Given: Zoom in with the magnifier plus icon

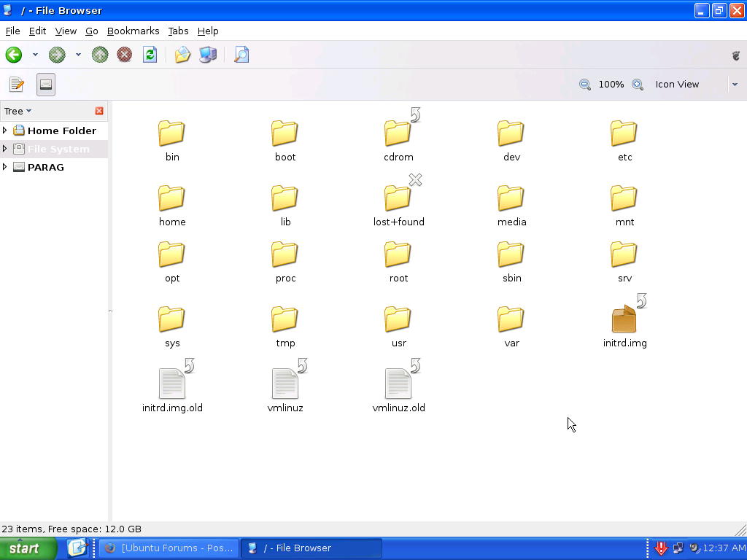Looking at the screenshot, I should [x=638, y=85].
